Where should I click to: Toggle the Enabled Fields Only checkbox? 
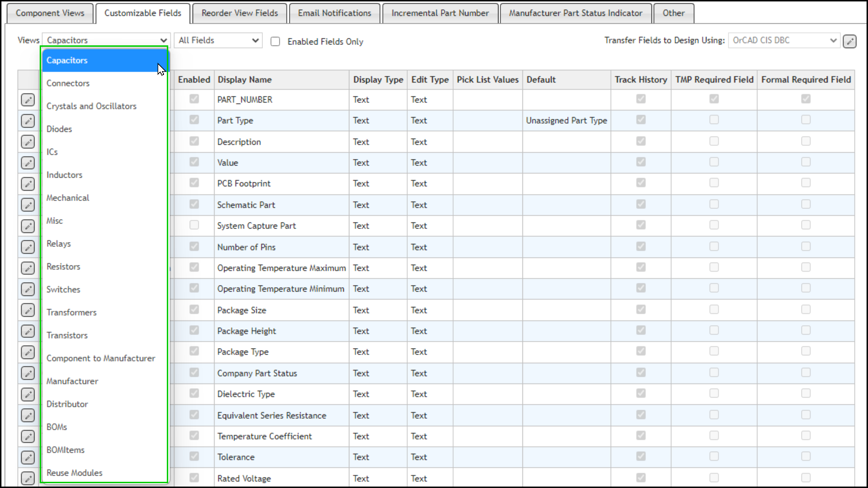(275, 42)
